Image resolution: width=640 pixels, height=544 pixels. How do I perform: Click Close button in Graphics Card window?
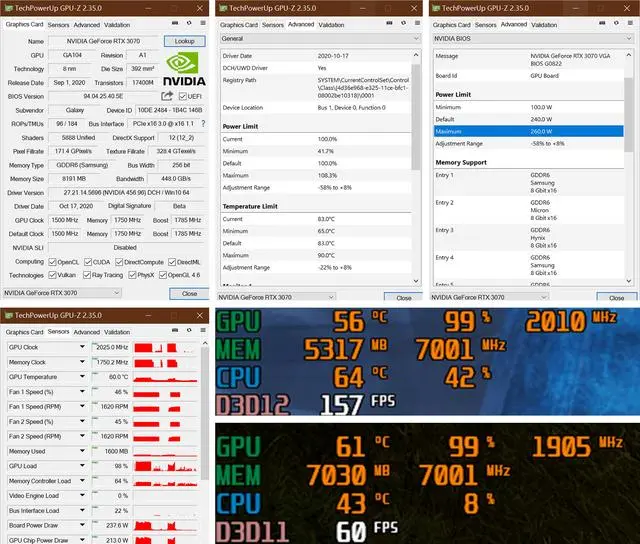pyautogui.click(x=189, y=293)
